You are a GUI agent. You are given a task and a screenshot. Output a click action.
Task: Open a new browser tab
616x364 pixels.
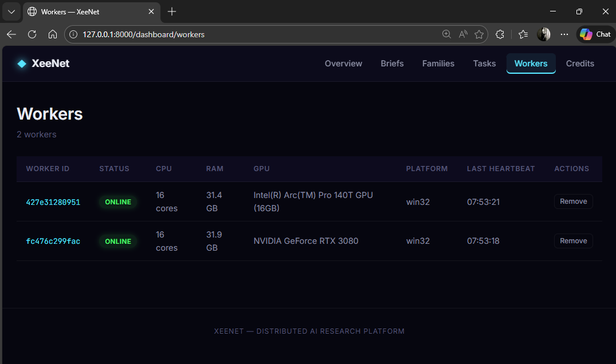pos(172,11)
